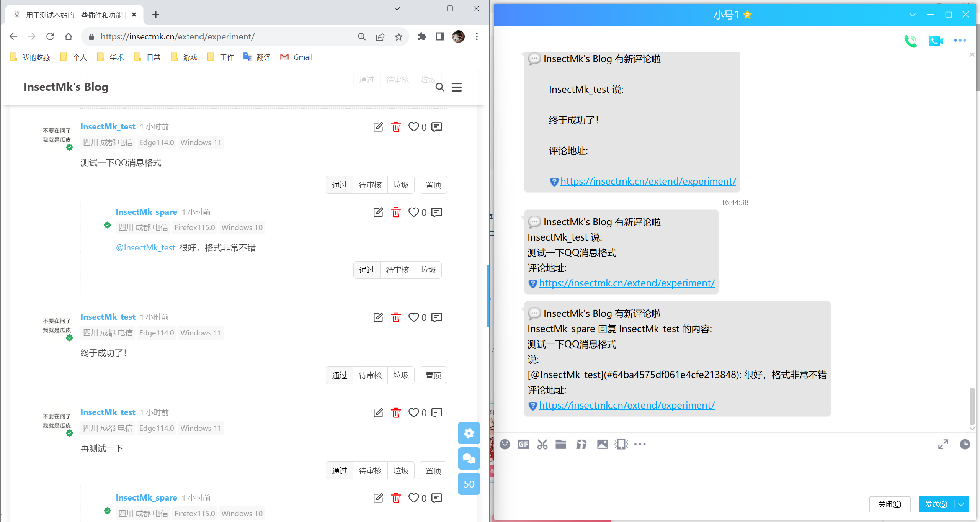Click the delete icon on InsectMk_spare reply

click(396, 213)
